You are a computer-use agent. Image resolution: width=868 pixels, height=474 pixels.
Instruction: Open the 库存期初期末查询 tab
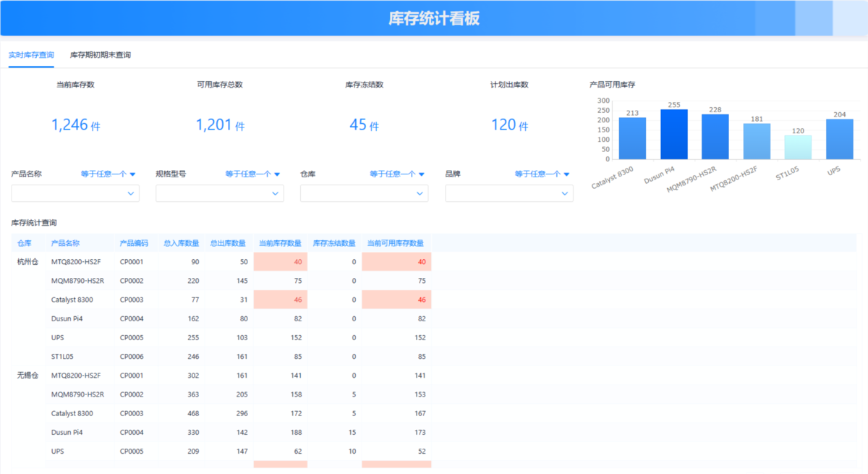[101, 55]
